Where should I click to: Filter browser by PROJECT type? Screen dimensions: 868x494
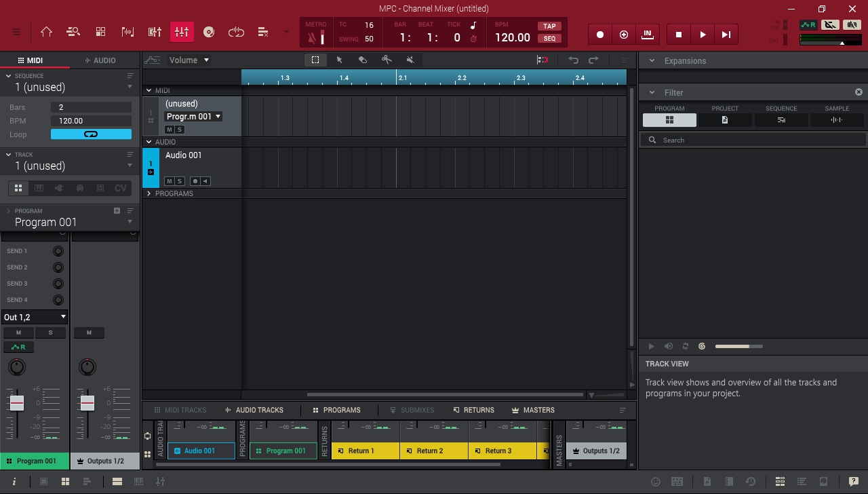(725, 120)
